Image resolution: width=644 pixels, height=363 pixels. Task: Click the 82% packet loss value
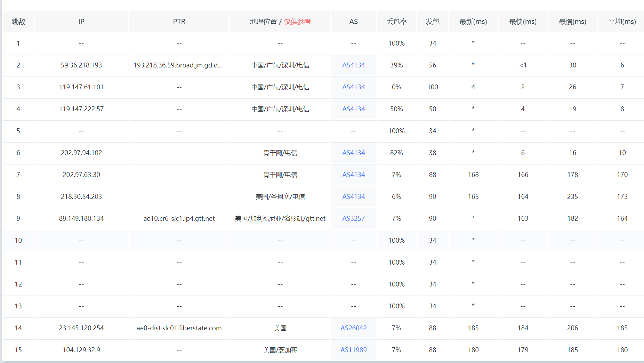pos(396,153)
